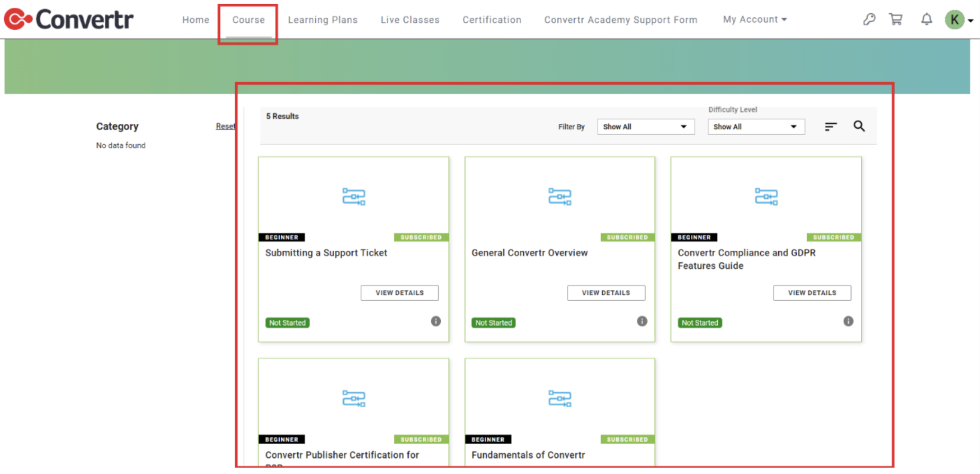980x474 pixels.
Task: Click Subscribed tag on Publisher Certification course
Action: tap(421, 439)
